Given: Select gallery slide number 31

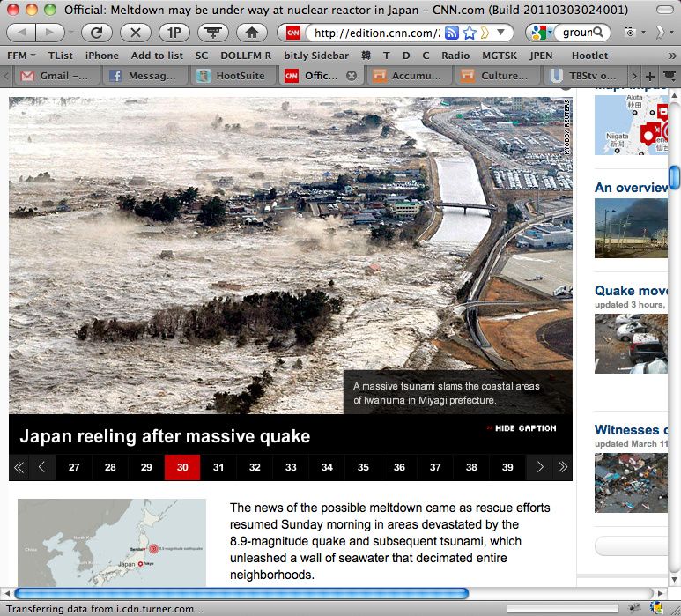Looking at the screenshot, I should 218,467.
